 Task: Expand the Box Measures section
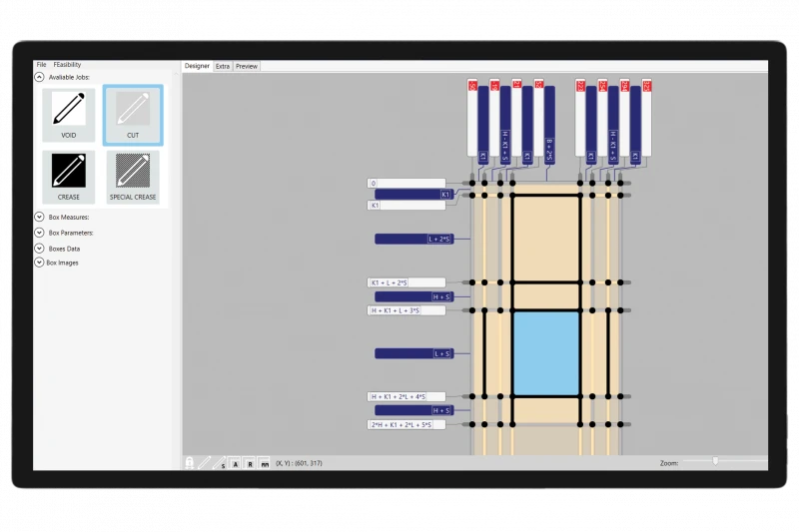tap(39, 217)
